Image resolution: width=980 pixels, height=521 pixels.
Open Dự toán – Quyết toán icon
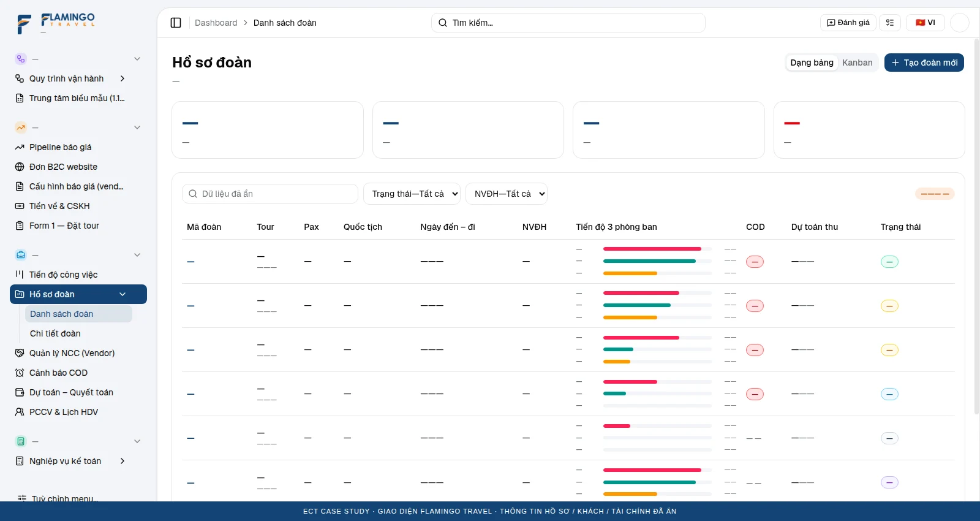20,392
